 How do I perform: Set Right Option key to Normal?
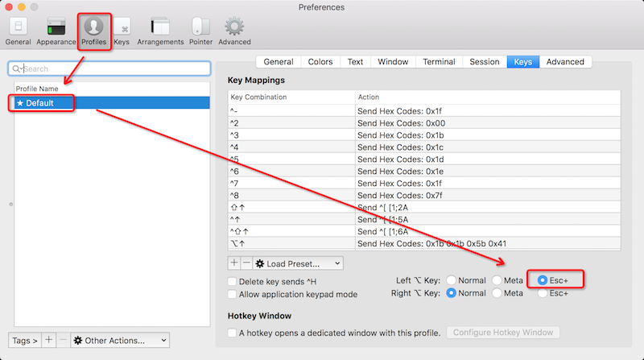click(451, 293)
